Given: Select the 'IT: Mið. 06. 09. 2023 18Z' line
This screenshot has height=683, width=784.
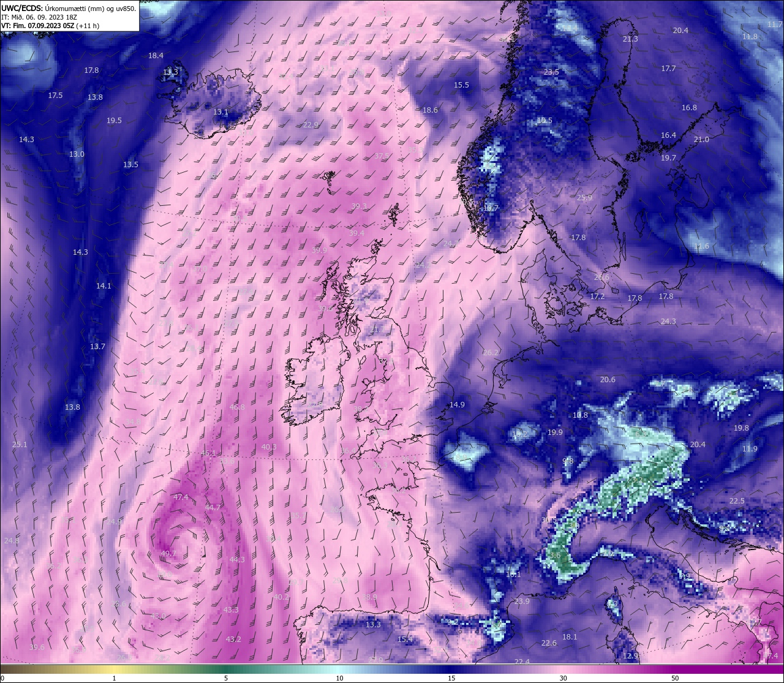Looking at the screenshot, I should tap(40, 17).
